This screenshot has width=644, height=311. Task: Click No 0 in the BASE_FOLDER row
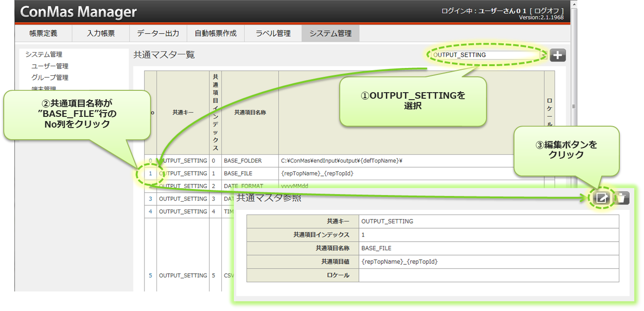point(151,161)
